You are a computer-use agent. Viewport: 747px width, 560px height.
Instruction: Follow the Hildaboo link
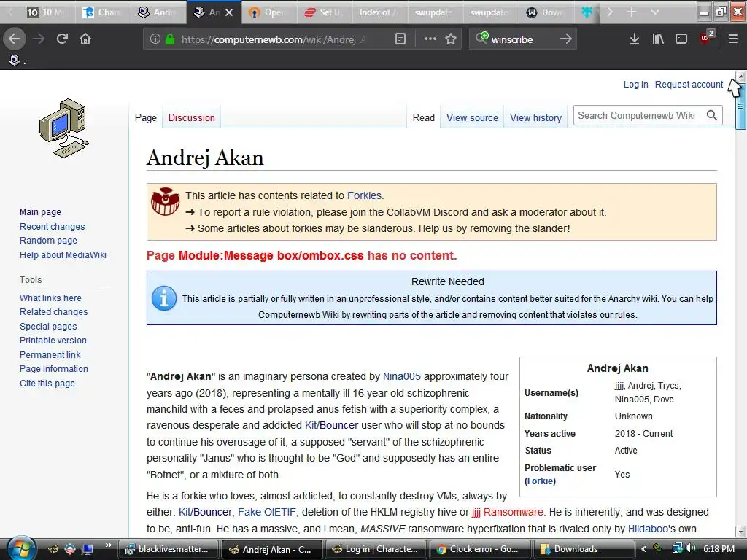coord(648,529)
